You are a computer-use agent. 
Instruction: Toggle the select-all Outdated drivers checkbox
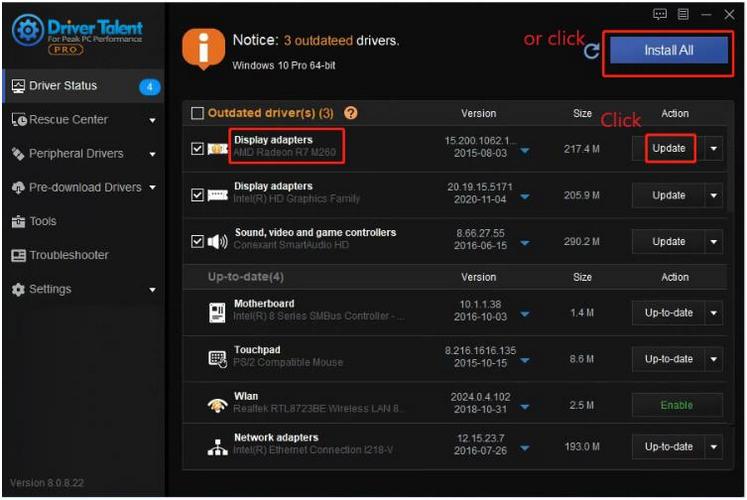[x=197, y=113]
